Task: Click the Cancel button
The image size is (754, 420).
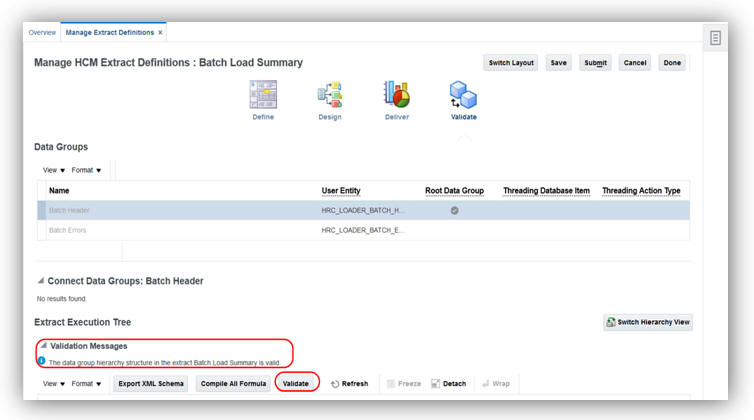Action: tap(635, 63)
